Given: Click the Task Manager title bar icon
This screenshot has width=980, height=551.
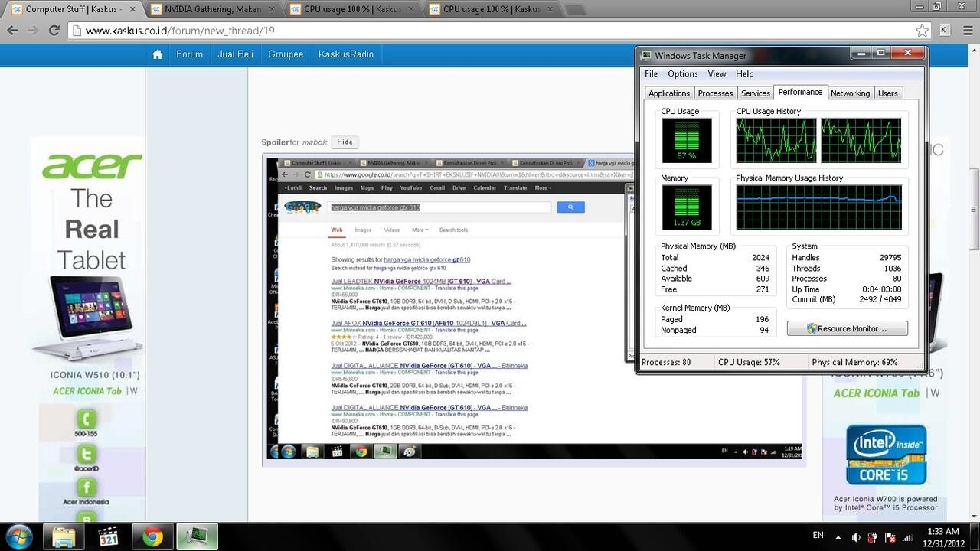Looking at the screenshot, I should (x=646, y=55).
